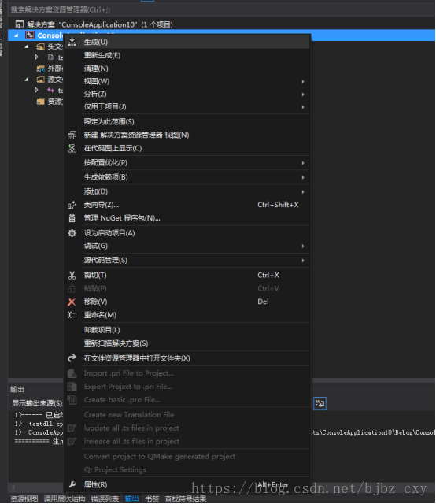Choose 重新生成(E) from the context menu
This screenshot has height=504, width=436.
pos(187,55)
